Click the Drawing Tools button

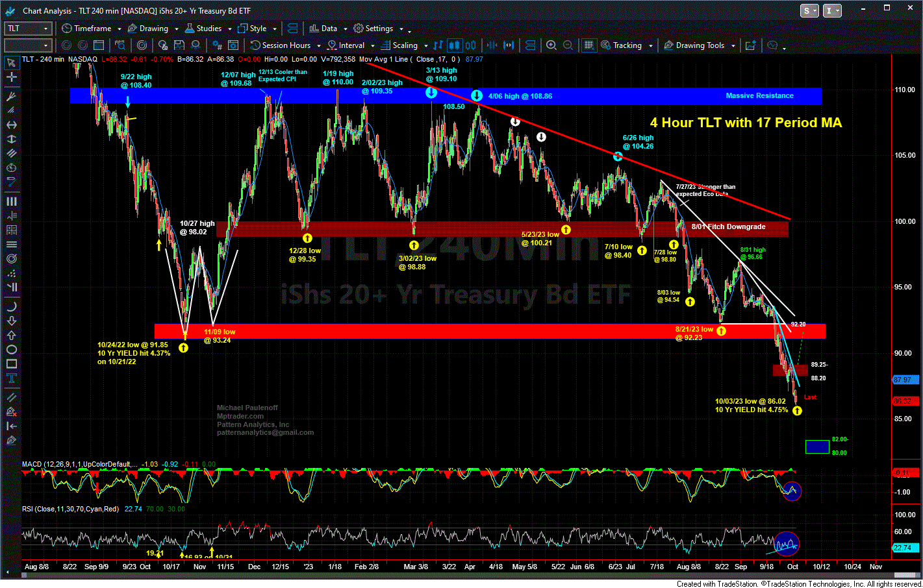(x=694, y=45)
